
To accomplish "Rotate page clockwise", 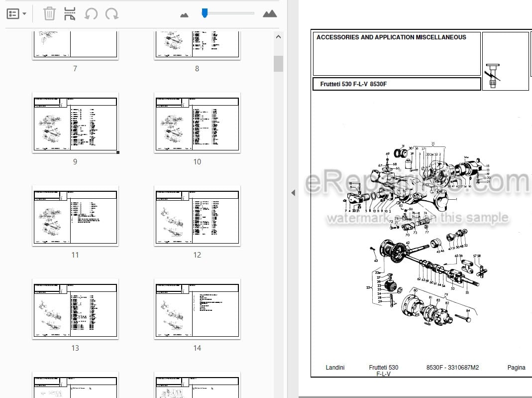I will click(x=111, y=14).
